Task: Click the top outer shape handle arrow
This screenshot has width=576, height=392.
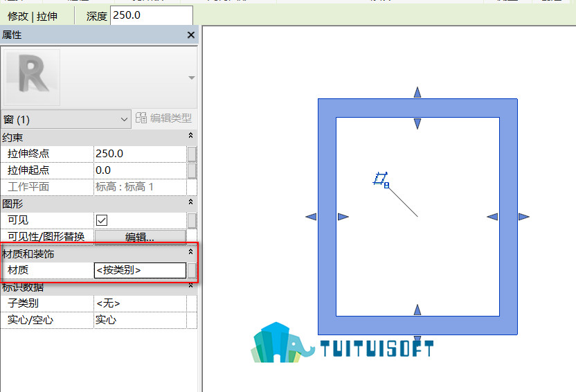Action: 417,92
